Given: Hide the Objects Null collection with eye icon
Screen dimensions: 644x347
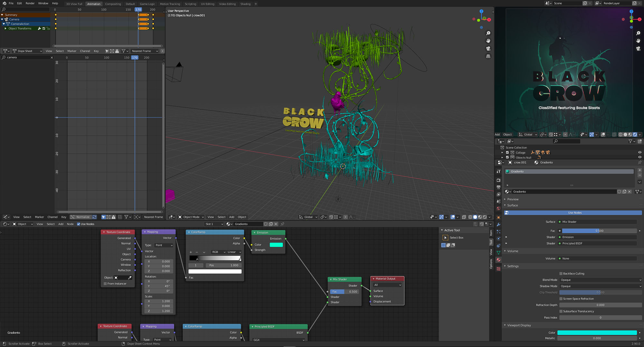Looking at the screenshot, I should click(639, 157).
